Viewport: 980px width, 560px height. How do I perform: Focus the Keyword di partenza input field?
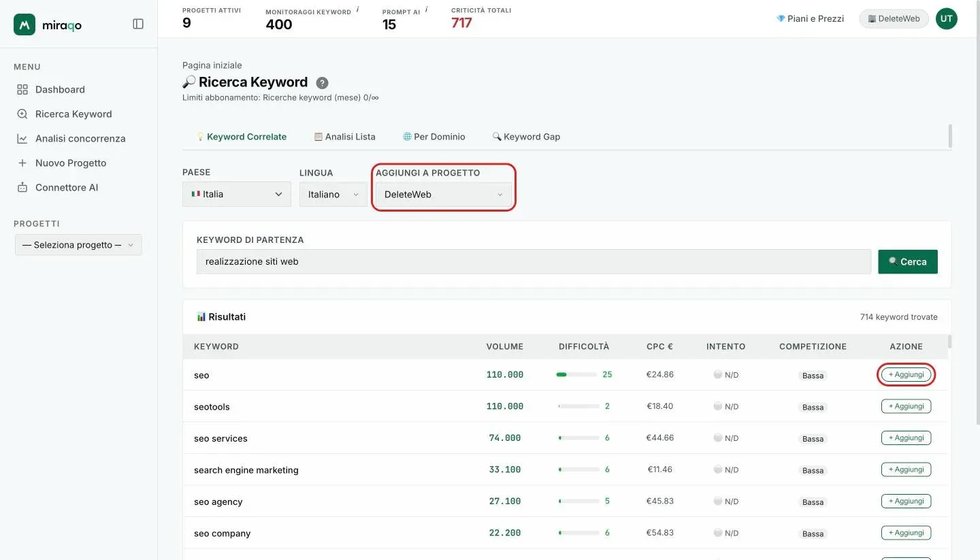tap(534, 261)
